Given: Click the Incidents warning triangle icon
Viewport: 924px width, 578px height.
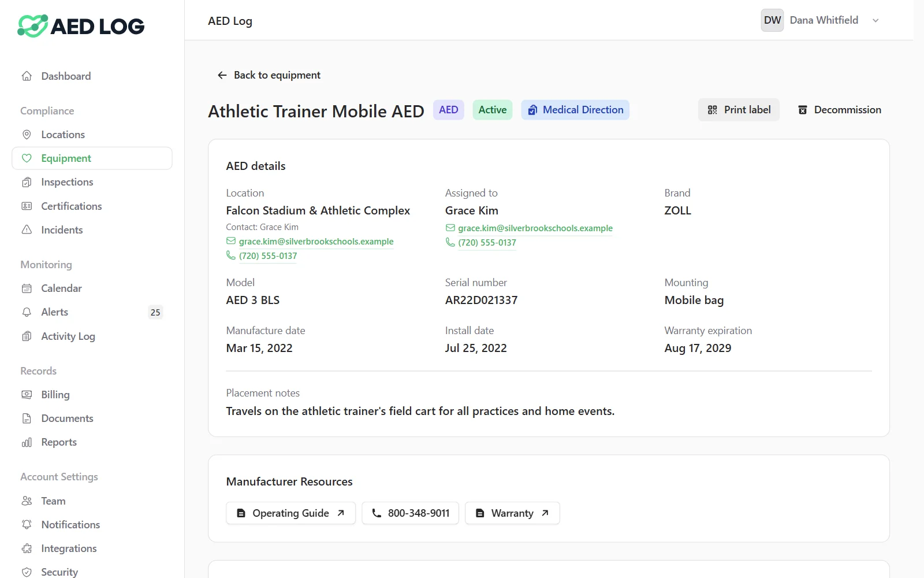Looking at the screenshot, I should pyautogui.click(x=27, y=230).
